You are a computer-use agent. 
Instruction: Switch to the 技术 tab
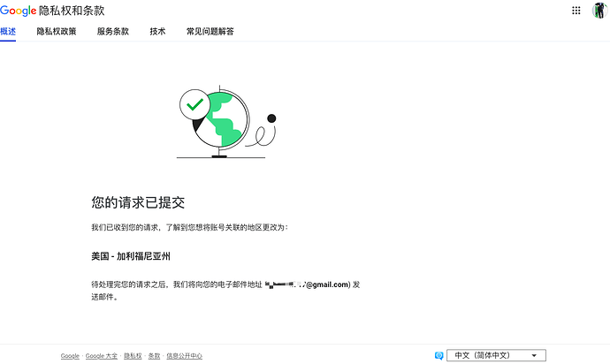(157, 32)
